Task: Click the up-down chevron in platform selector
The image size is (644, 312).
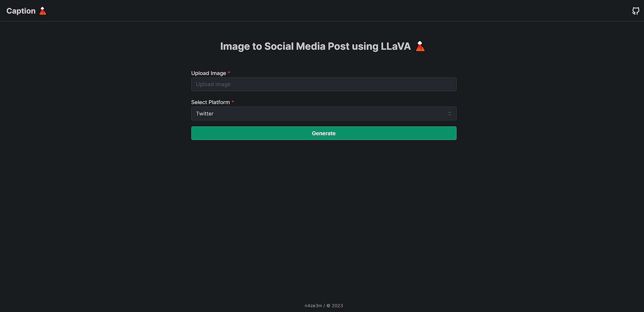Action: click(x=449, y=114)
